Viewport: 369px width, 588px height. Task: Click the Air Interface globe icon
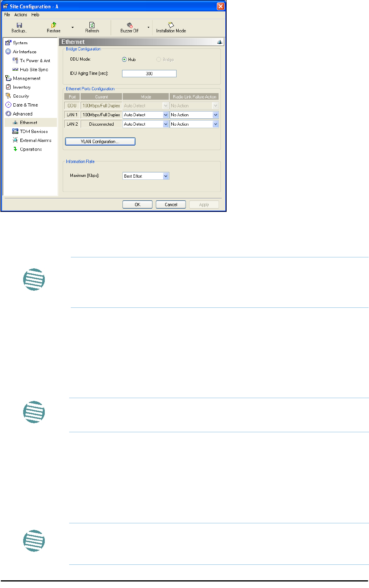pyautogui.click(x=8, y=52)
